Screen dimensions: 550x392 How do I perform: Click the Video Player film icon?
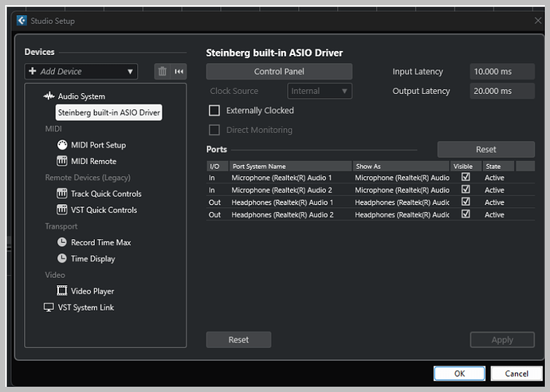[62, 290]
